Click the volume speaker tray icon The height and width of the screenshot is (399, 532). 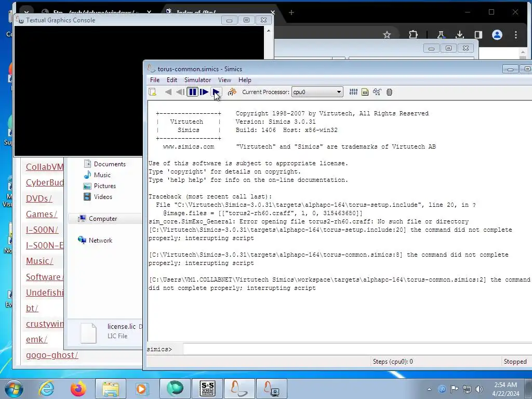479,389
